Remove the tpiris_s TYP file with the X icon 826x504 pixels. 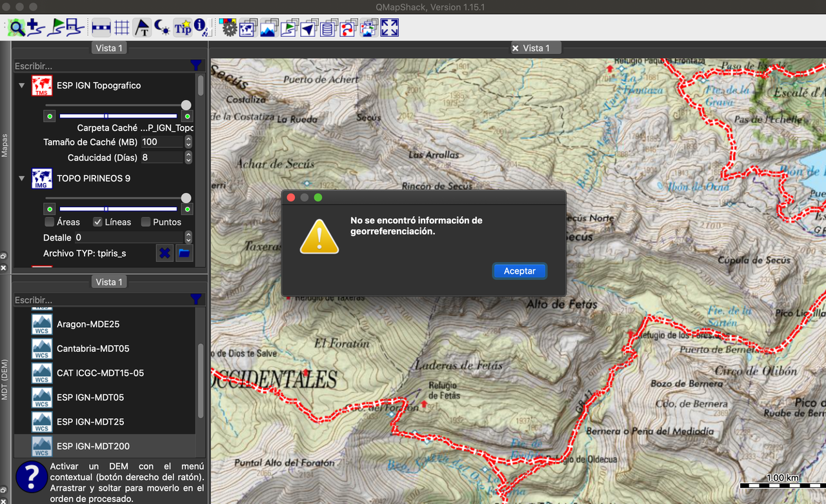click(x=164, y=253)
